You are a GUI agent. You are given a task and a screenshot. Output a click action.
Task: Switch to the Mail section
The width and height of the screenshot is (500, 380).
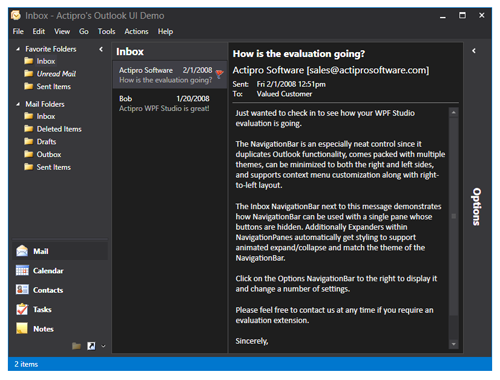pos(60,251)
